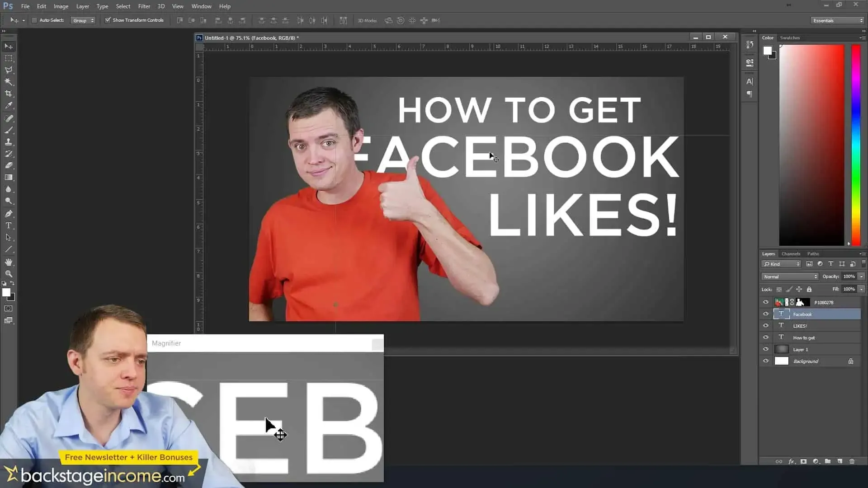Open the Filter menu
Image resolution: width=868 pixels, height=488 pixels.
144,6
